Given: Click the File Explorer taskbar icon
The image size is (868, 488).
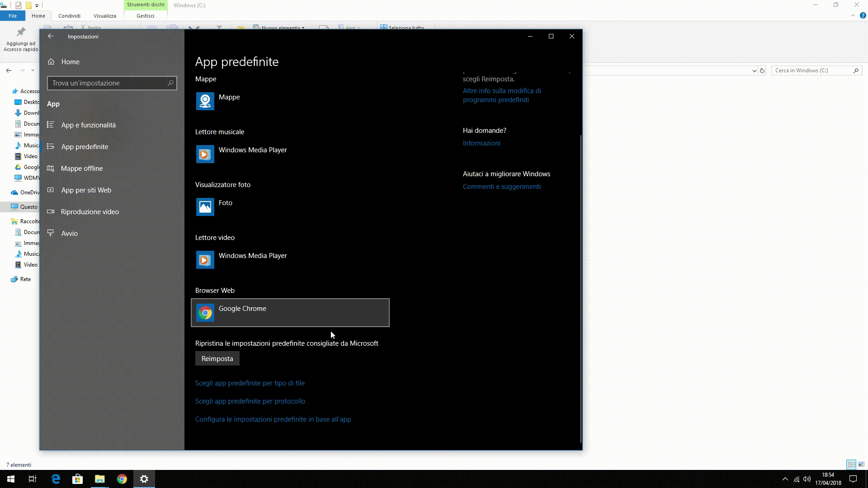Looking at the screenshot, I should point(99,479).
